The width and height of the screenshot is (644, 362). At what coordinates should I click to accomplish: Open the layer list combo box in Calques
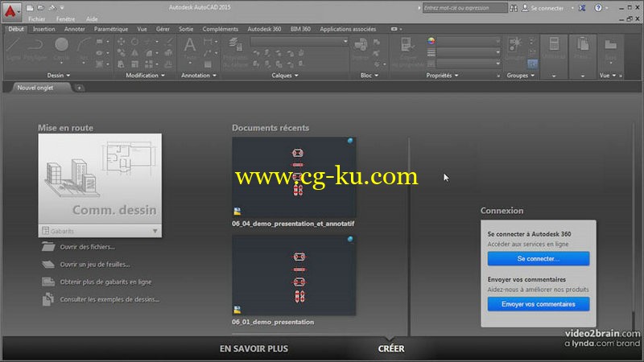point(299,42)
